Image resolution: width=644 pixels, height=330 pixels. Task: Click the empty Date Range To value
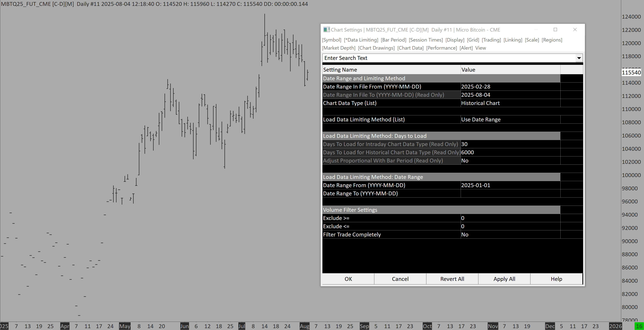click(510, 194)
